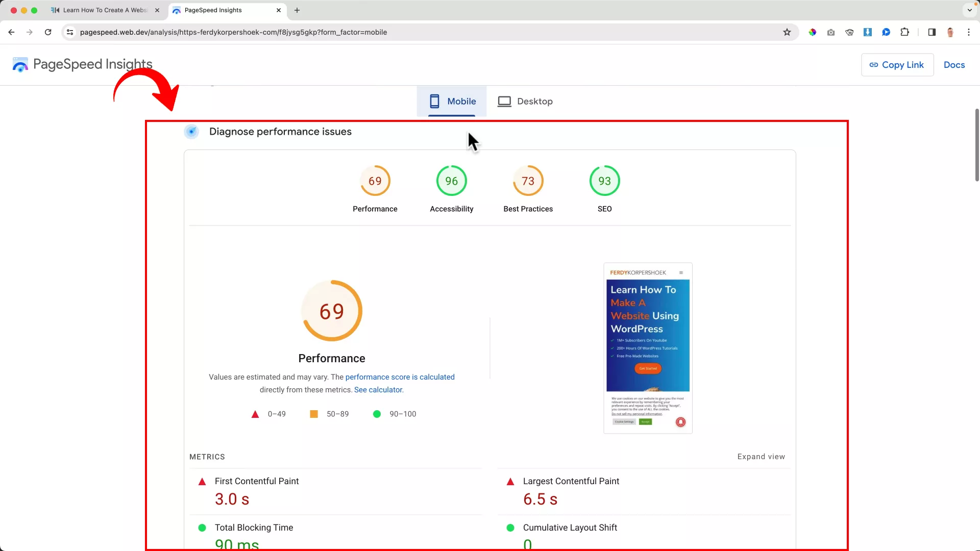Switch to the Learn How To Create tab
The height and width of the screenshot is (551, 980).
(x=102, y=10)
